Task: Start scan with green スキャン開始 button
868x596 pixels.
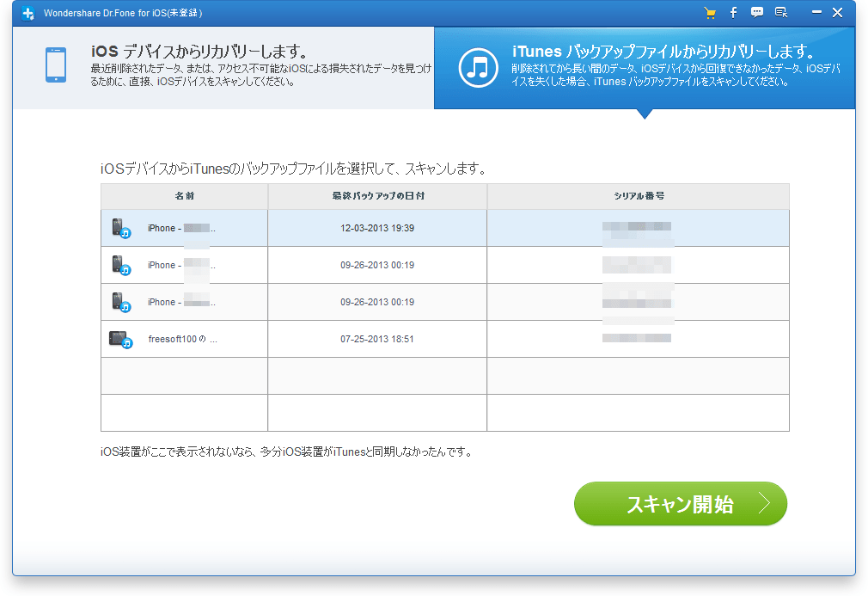Action: tap(681, 503)
